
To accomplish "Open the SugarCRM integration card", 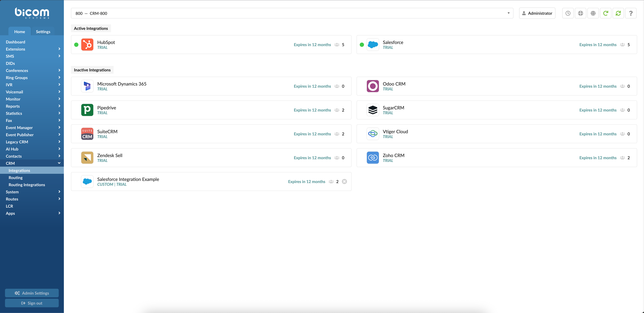I will coord(497,110).
